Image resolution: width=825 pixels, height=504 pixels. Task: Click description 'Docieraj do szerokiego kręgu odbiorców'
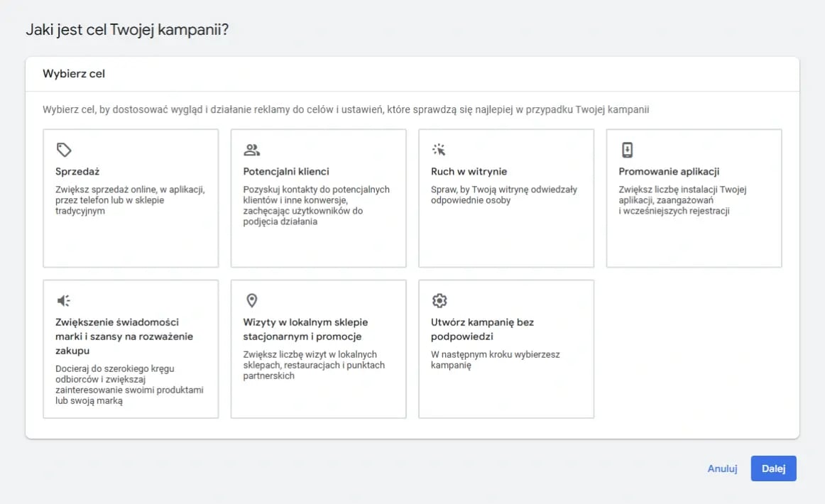[129, 385]
